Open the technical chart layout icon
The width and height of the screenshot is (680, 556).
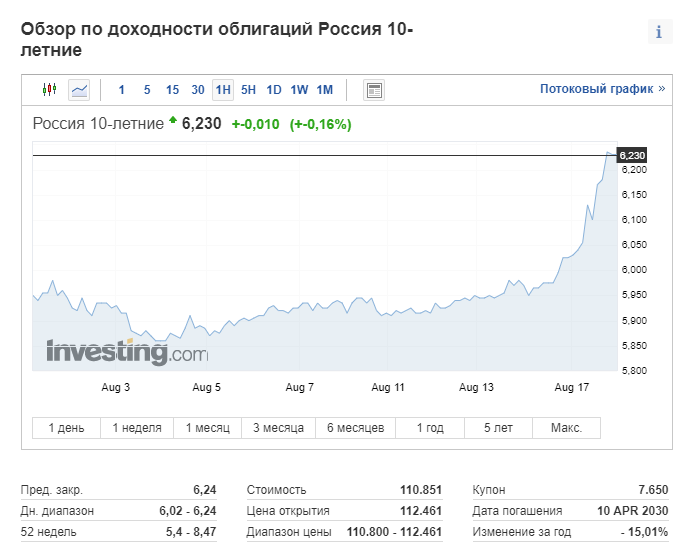click(373, 90)
